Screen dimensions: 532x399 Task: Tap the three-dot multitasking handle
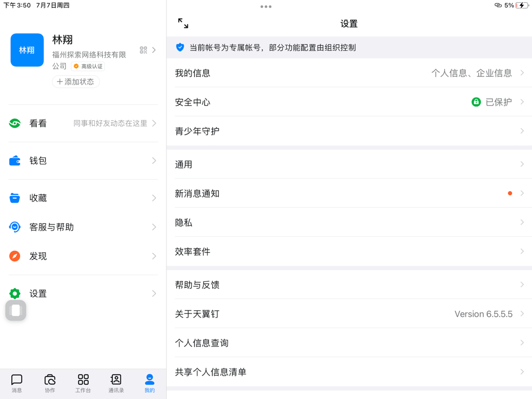click(x=265, y=6)
